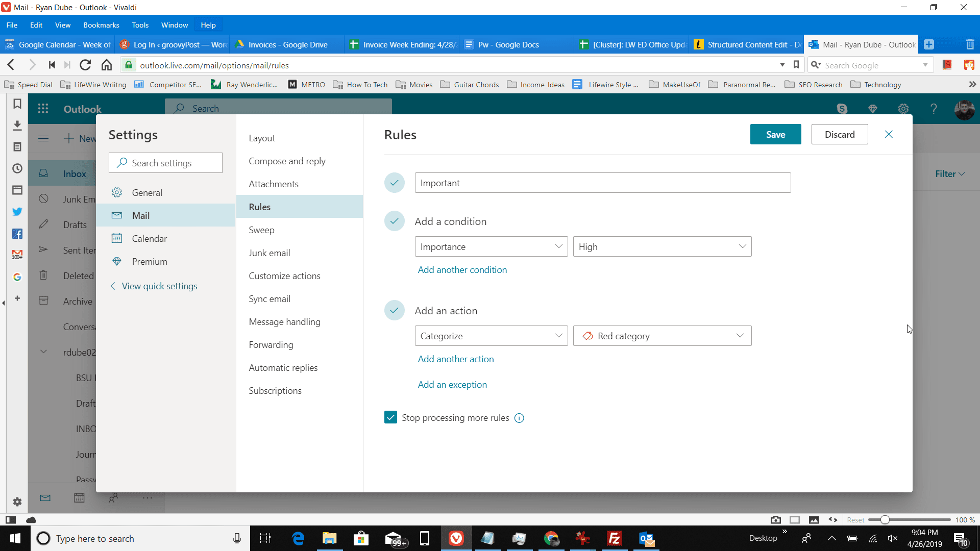980x551 pixels.
Task: Click Add an exception link
Action: pos(452,384)
